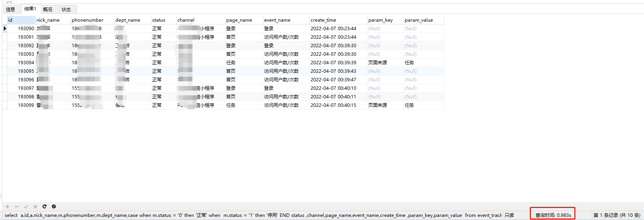Click the 只读 read-only status label

pyautogui.click(x=509, y=215)
